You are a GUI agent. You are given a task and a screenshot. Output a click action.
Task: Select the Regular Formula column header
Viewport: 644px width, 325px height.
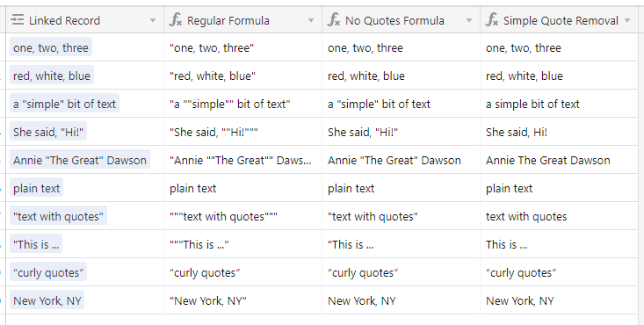(x=242, y=20)
